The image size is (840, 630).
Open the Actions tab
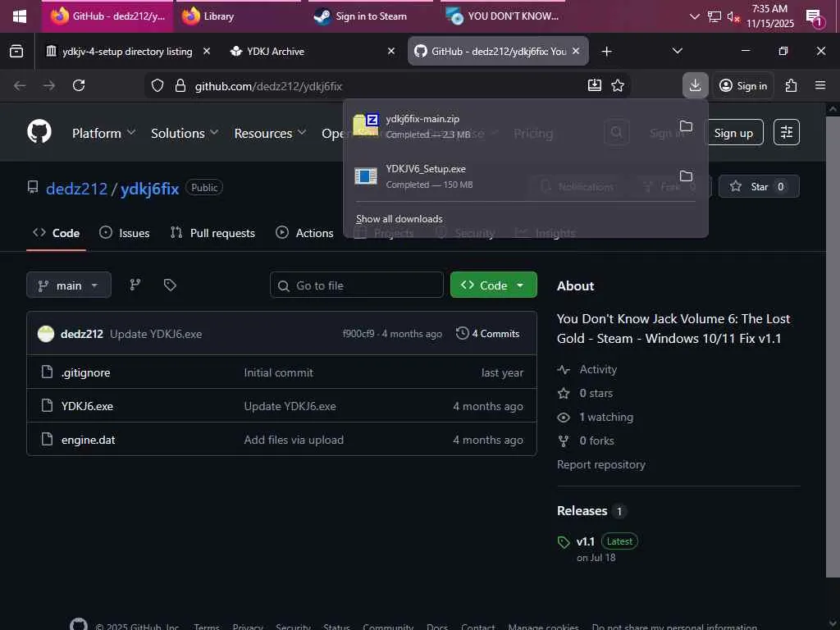304,233
